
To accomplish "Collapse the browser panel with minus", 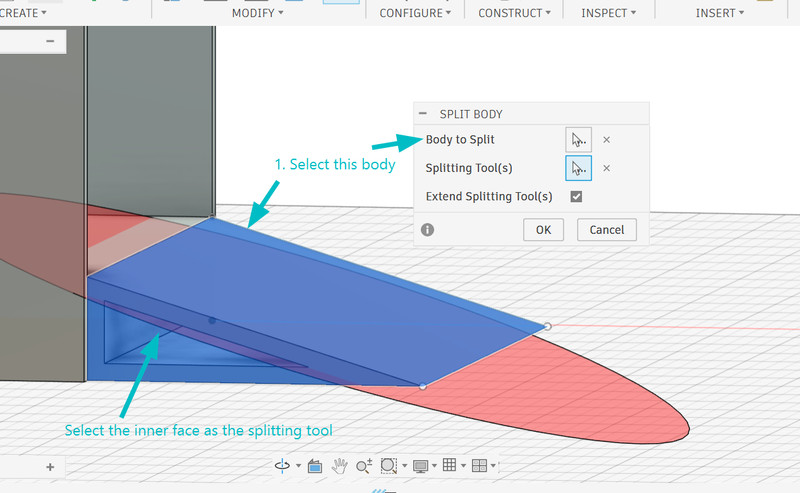I will point(50,41).
